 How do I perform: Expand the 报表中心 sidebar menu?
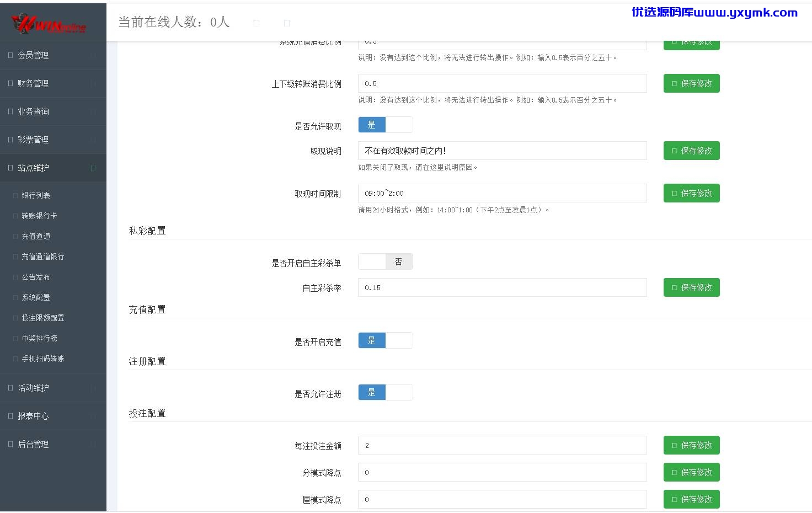click(x=53, y=416)
